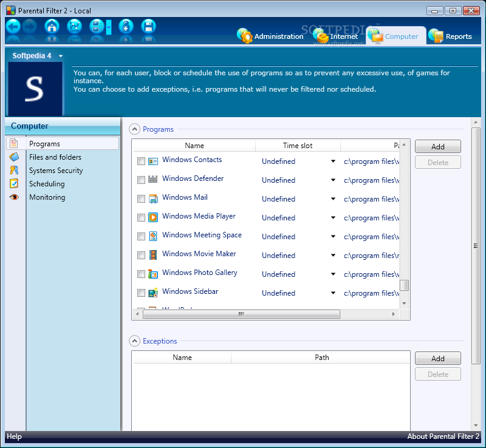Open the statistics chart toolbar icon
This screenshot has width=486, height=448.
click(74, 27)
